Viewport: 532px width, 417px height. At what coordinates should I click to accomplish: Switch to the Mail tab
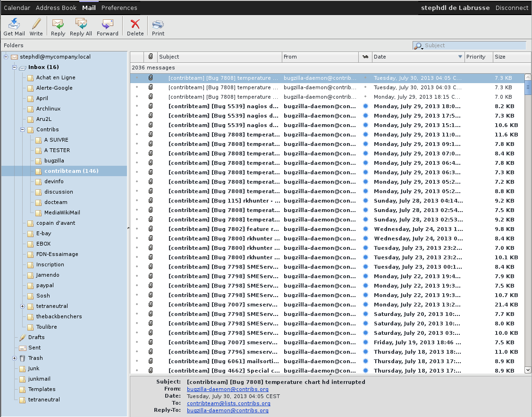click(x=89, y=8)
